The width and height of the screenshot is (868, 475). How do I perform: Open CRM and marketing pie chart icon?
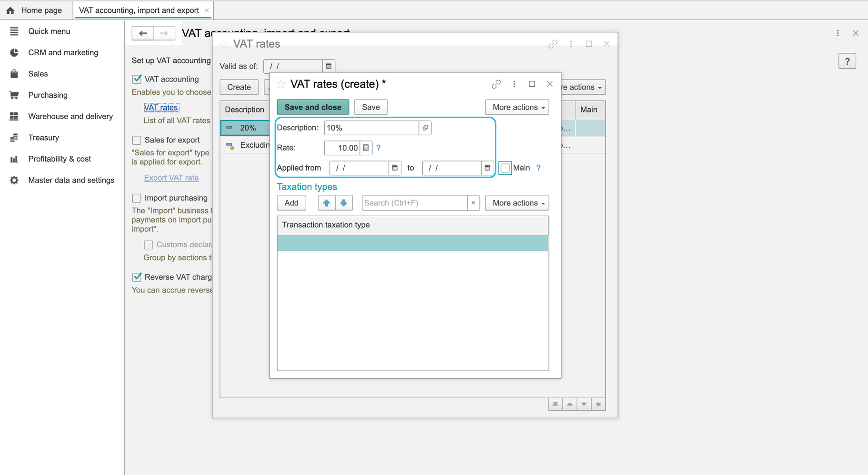tap(14, 52)
